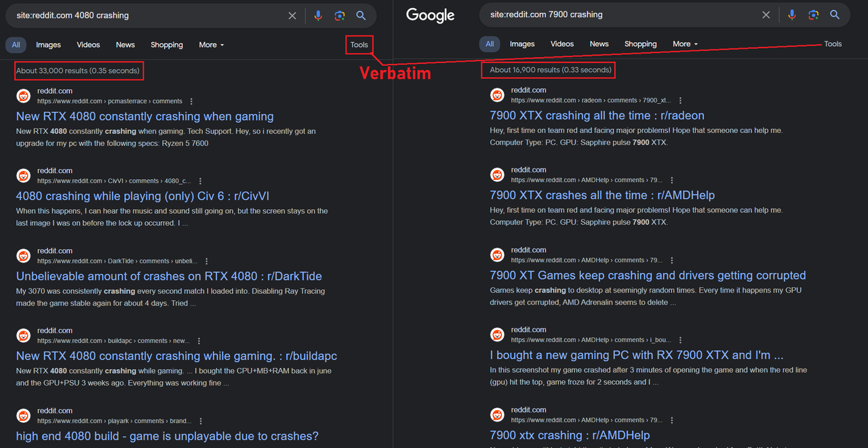Switch to Images tab in 4080 window
Viewport: 868px width, 448px height.
pyautogui.click(x=48, y=45)
